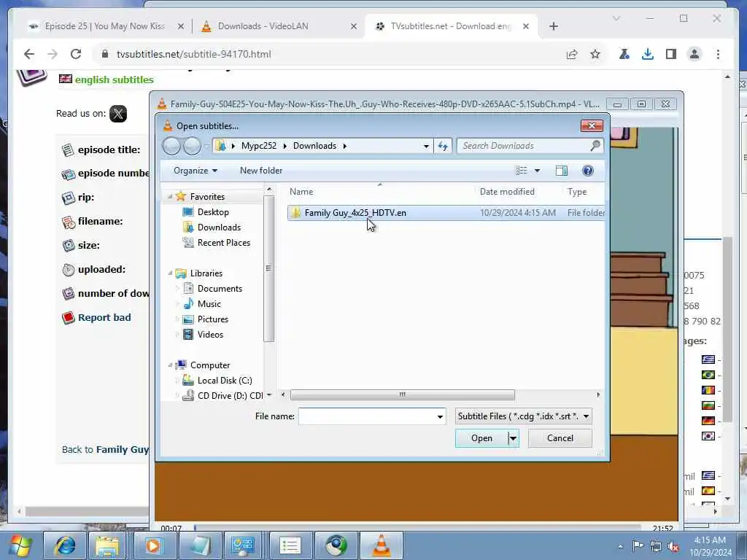The height and width of the screenshot is (560, 747).
Task: Open address bar history dropdown
Action: click(426, 146)
